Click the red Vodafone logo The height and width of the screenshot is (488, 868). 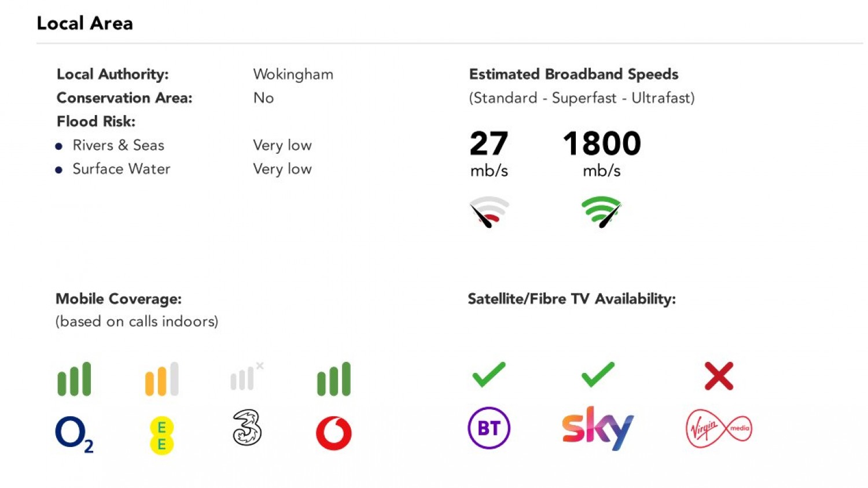334,433
